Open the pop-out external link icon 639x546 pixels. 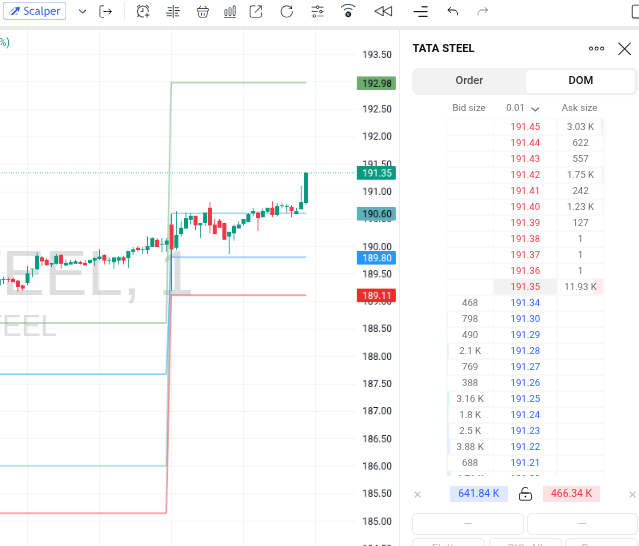256,11
